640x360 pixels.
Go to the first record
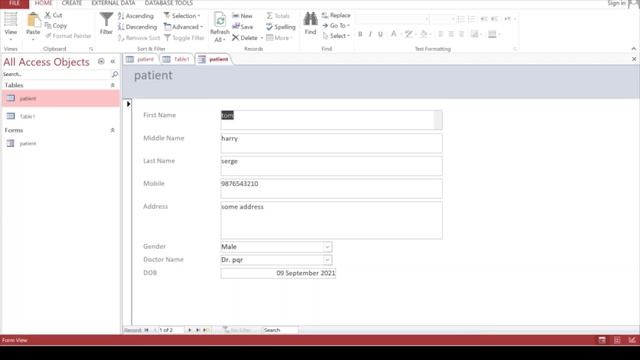(x=147, y=330)
